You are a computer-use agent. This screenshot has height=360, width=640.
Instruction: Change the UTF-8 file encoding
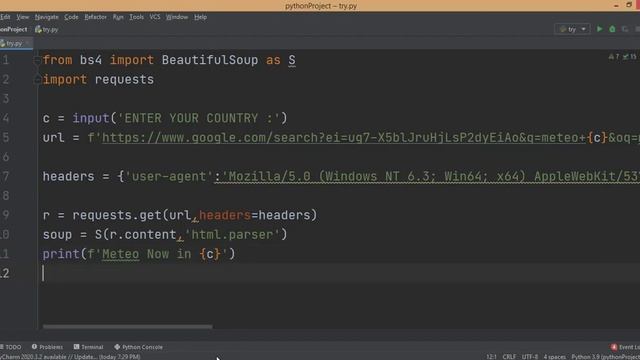point(530,357)
